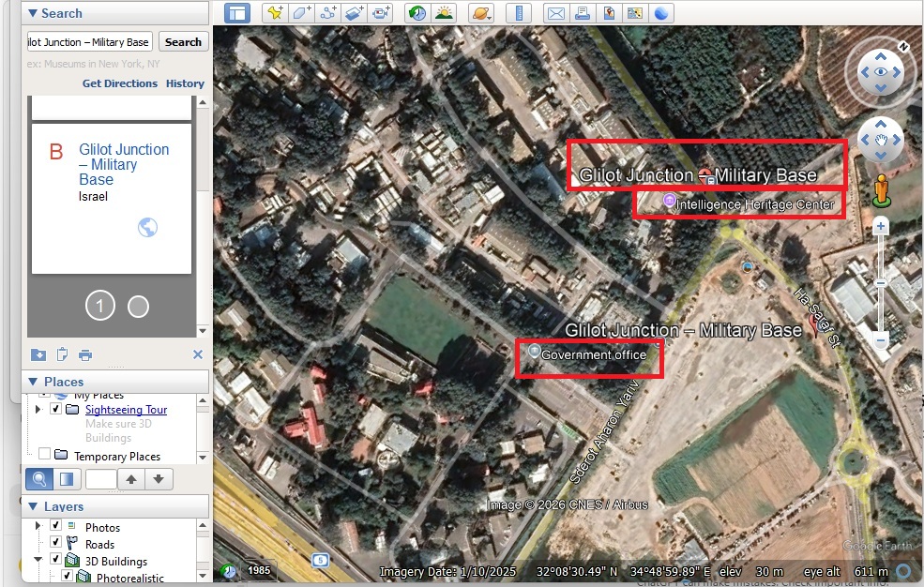Email the current view using envelope icon
924x587 pixels.
tap(555, 13)
